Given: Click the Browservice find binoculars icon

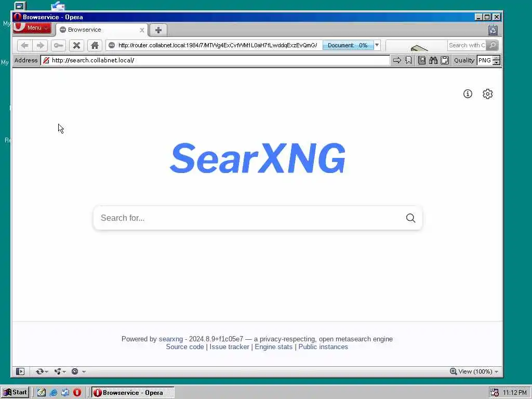Looking at the screenshot, I should click(x=433, y=60).
